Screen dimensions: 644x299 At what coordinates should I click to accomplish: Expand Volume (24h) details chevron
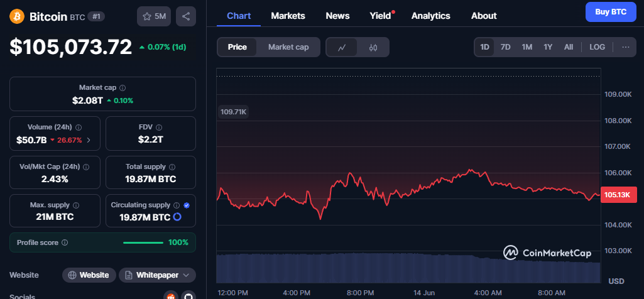(89, 140)
